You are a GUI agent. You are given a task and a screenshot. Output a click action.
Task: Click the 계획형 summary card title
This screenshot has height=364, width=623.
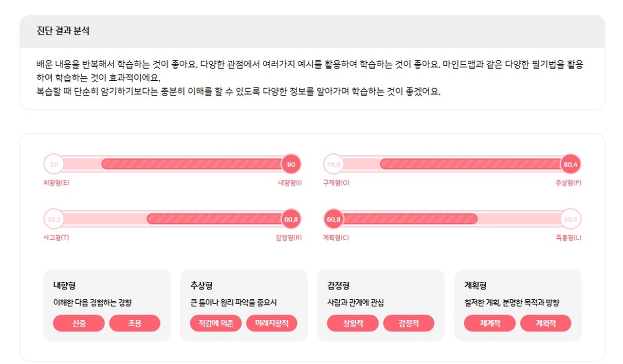[476, 285]
